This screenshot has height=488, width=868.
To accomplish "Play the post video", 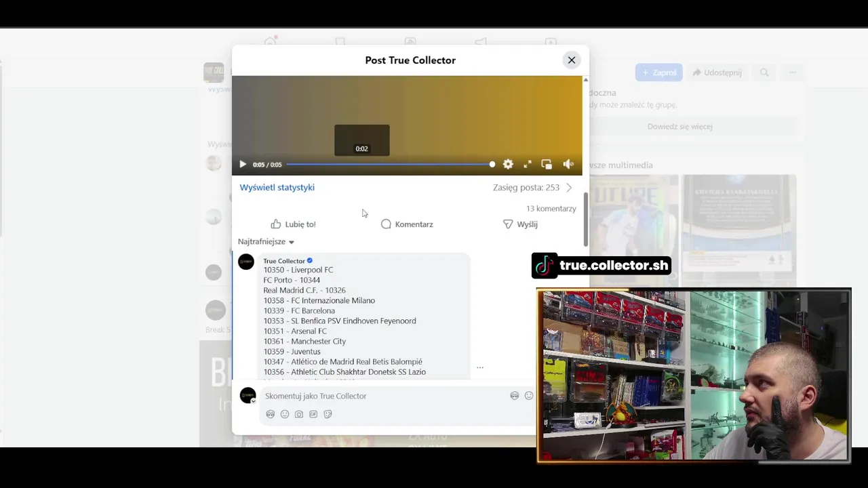I will tap(243, 164).
